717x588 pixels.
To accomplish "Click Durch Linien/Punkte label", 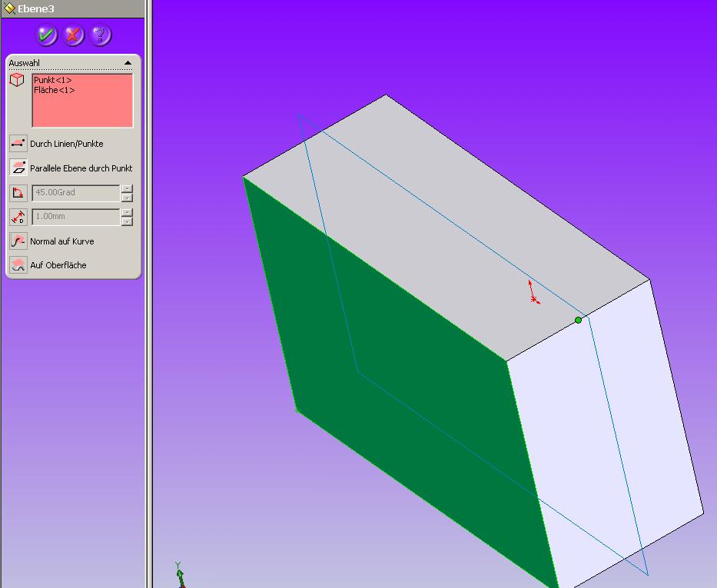I will tap(67, 144).
